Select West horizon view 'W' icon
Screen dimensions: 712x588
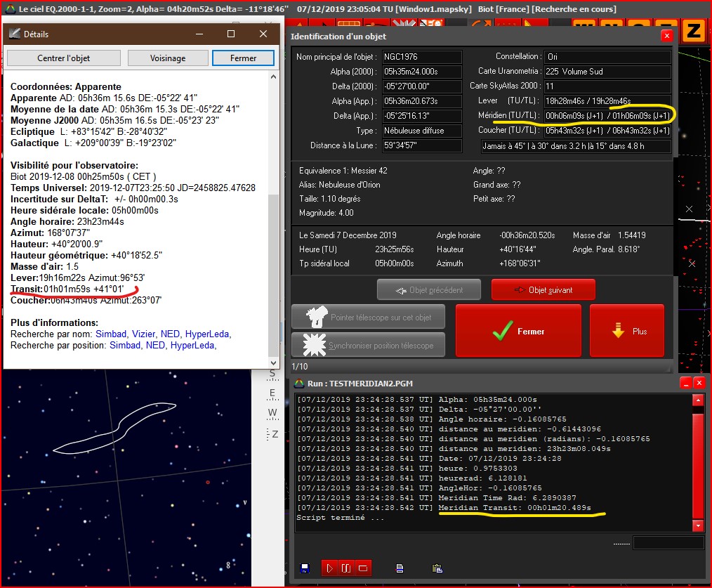(273, 413)
